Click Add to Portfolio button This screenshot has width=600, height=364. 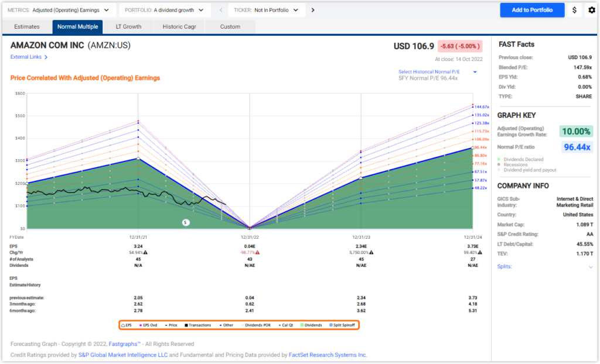pos(532,11)
